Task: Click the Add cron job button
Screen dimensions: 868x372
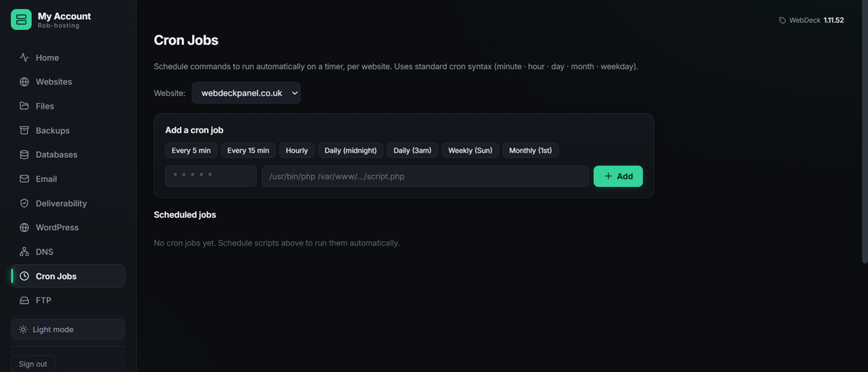Action: (x=618, y=176)
